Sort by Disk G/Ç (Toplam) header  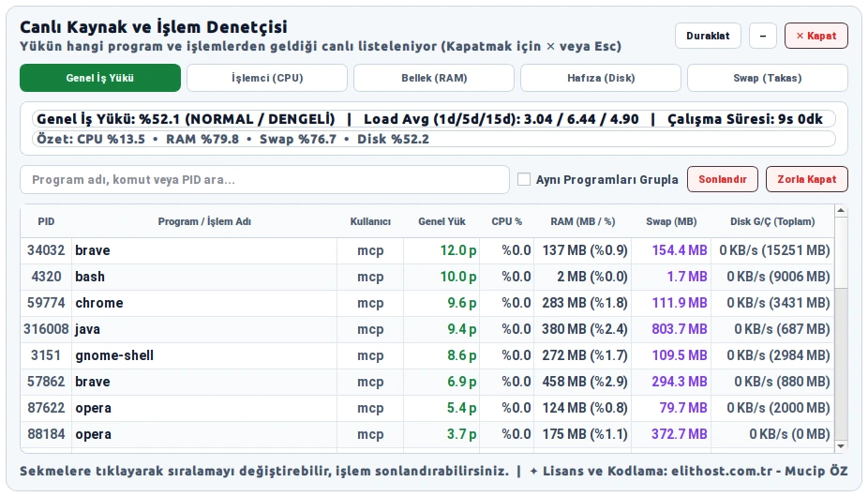[x=772, y=221]
